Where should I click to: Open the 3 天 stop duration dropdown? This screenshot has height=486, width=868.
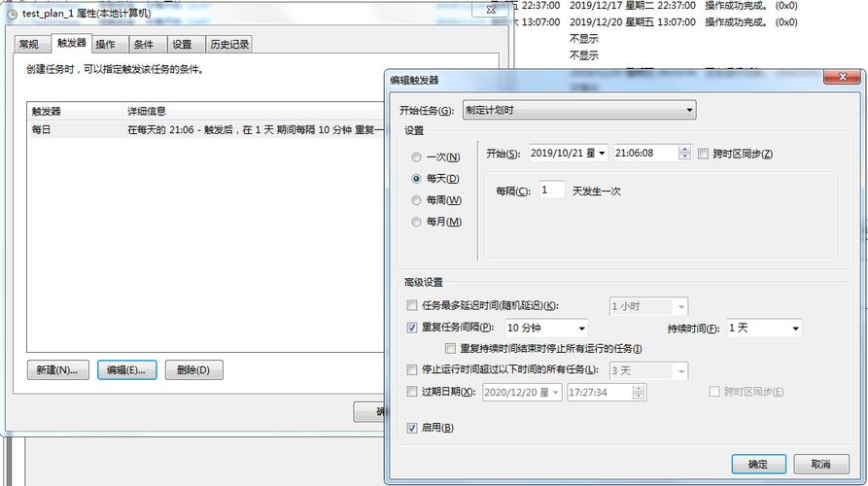click(x=648, y=371)
